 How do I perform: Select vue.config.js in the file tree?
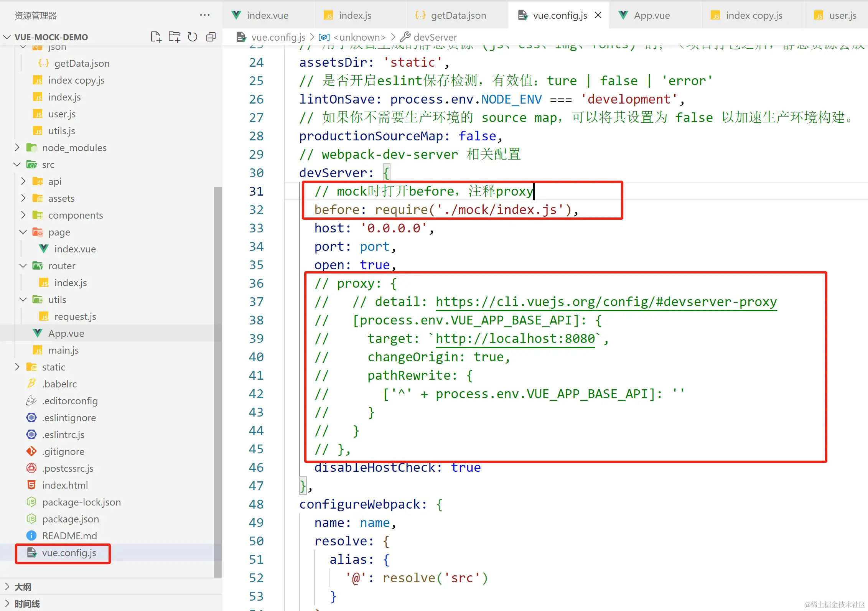(69, 553)
